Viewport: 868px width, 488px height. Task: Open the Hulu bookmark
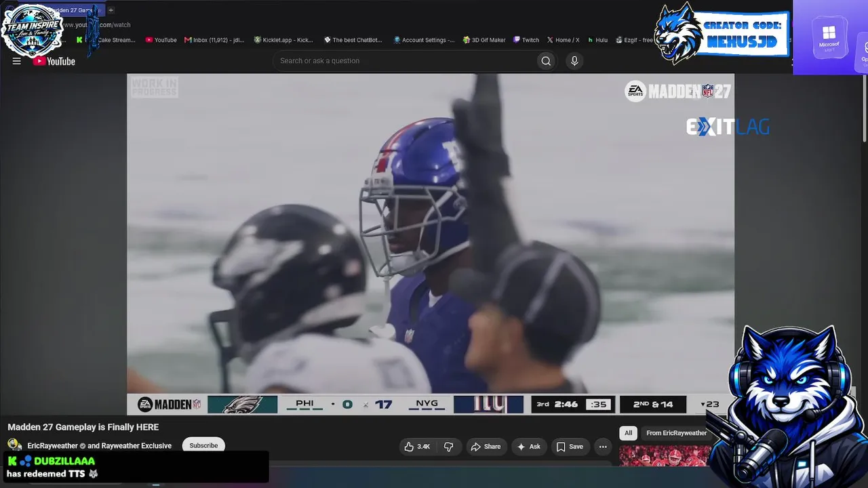tap(597, 40)
